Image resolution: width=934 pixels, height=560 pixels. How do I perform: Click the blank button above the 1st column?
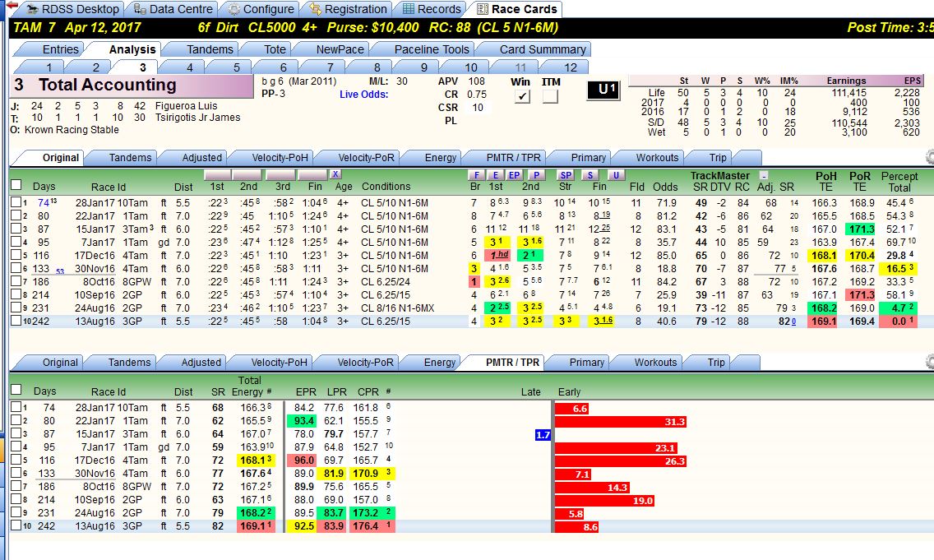pos(217,174)
